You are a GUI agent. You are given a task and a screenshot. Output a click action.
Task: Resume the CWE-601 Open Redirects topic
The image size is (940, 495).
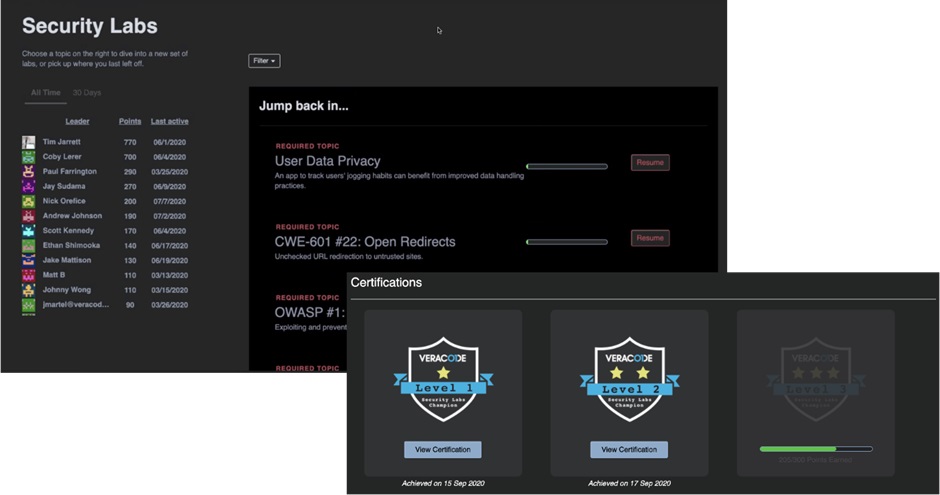(650, 238)
